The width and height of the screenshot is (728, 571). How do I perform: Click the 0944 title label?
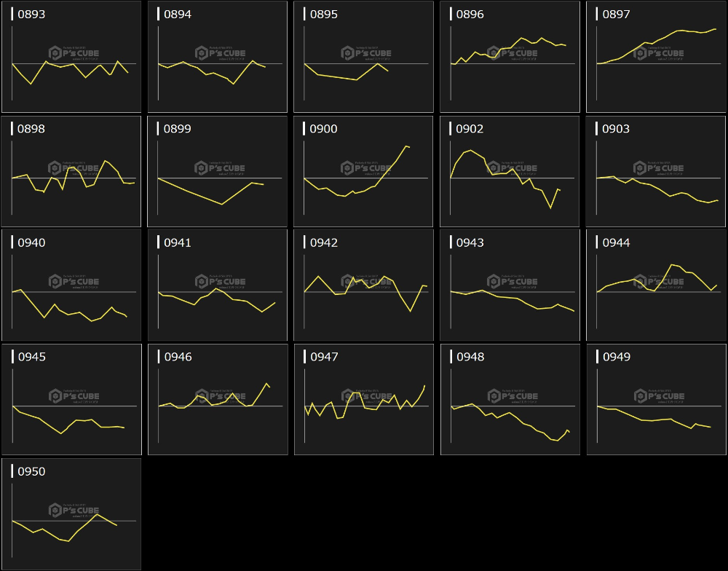(616, 243)
